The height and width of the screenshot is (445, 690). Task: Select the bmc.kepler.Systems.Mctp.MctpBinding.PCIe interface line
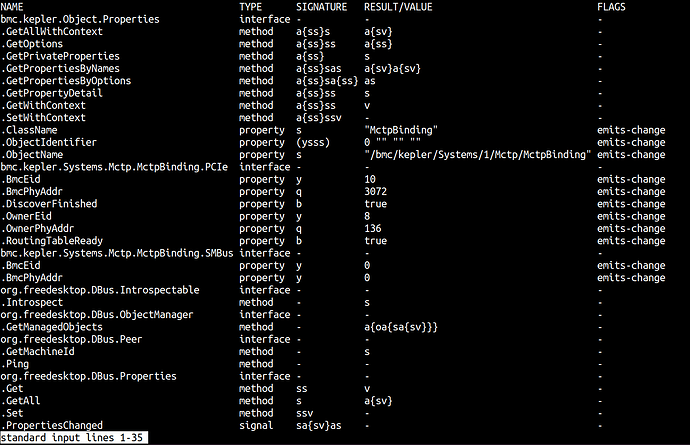(113, 166)
